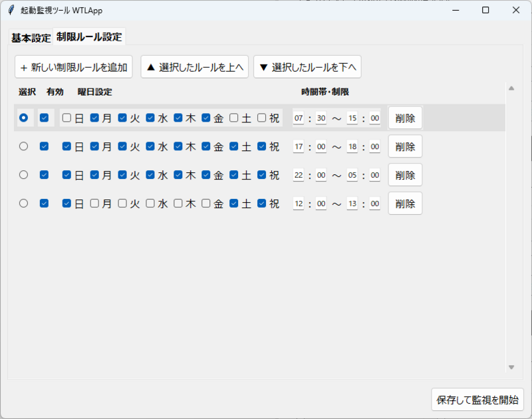Disable the 有効 checkbox of third rule
This screenshot has width=532, height=419.
[x=45, y=175]
